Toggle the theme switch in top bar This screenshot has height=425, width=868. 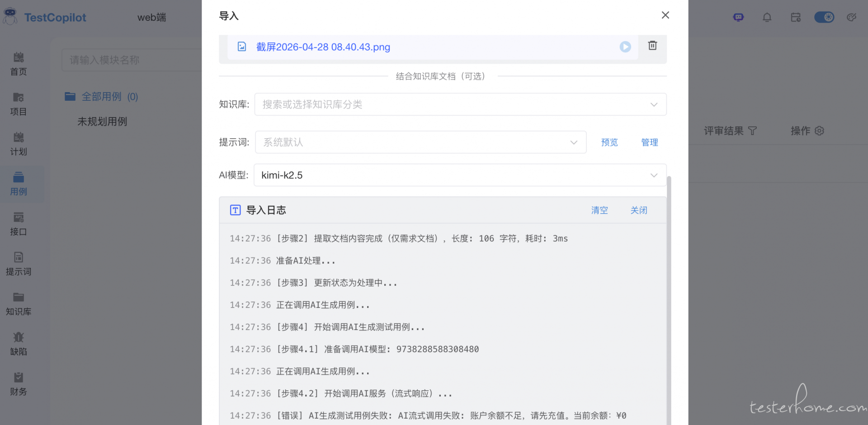[x=824, y=18]
